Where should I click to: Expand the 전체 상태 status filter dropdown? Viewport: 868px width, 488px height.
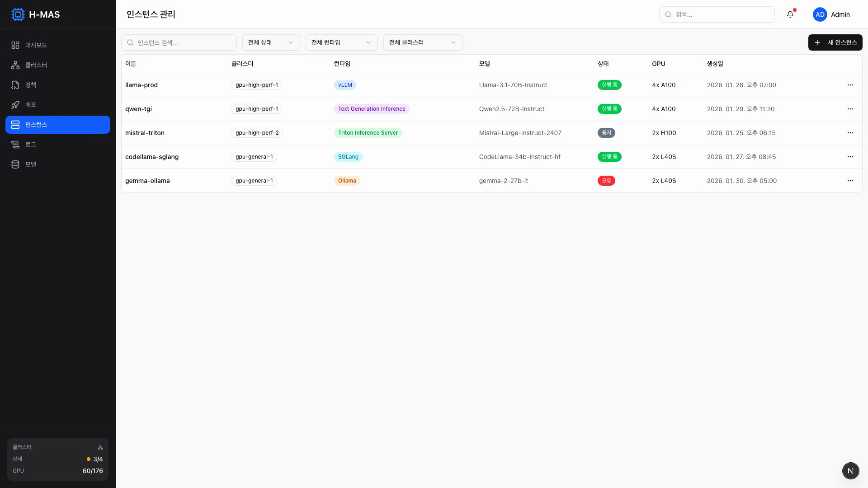271,42
